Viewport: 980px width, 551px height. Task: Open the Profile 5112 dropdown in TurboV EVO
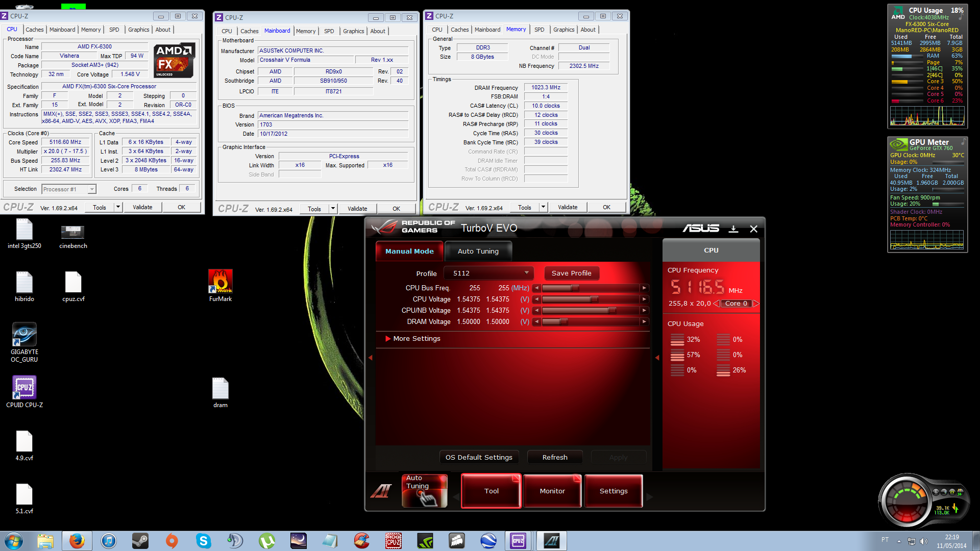pos(488,273)
